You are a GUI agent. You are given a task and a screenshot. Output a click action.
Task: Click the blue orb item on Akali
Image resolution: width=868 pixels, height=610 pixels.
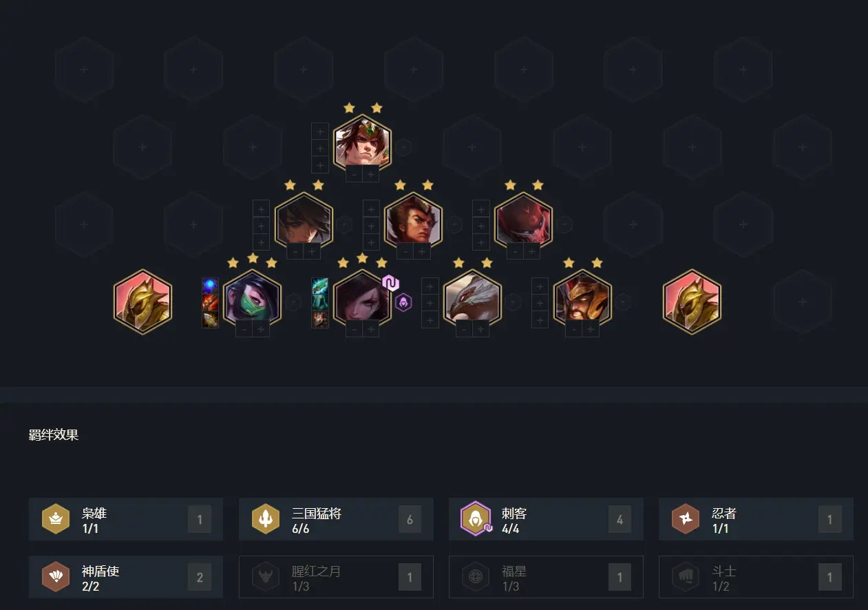coord(210,286)
